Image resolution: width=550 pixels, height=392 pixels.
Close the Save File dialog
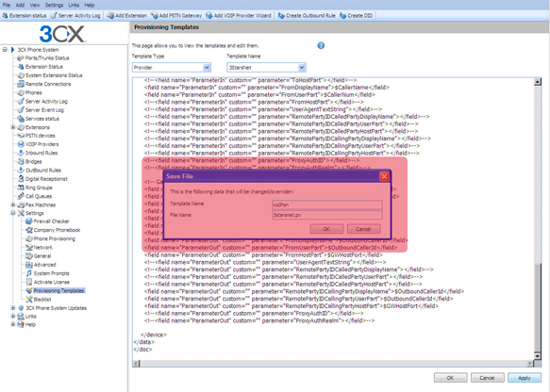(384, 176)
